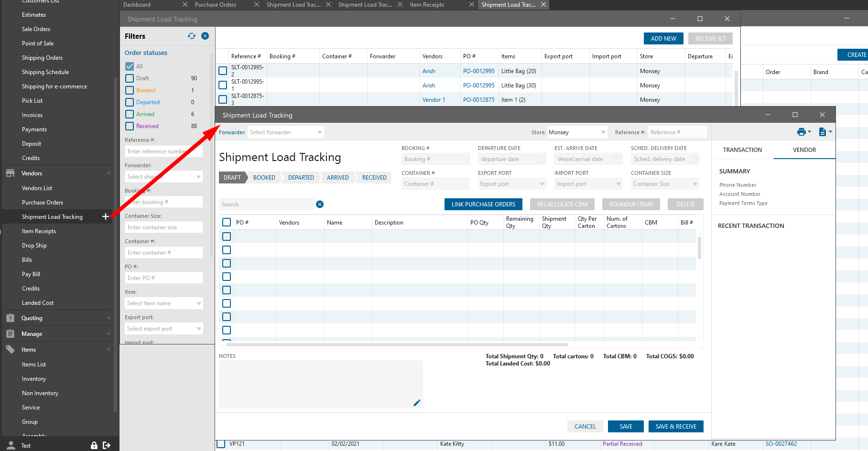Open the Export port dropdown in the dialog

(512, 184)
